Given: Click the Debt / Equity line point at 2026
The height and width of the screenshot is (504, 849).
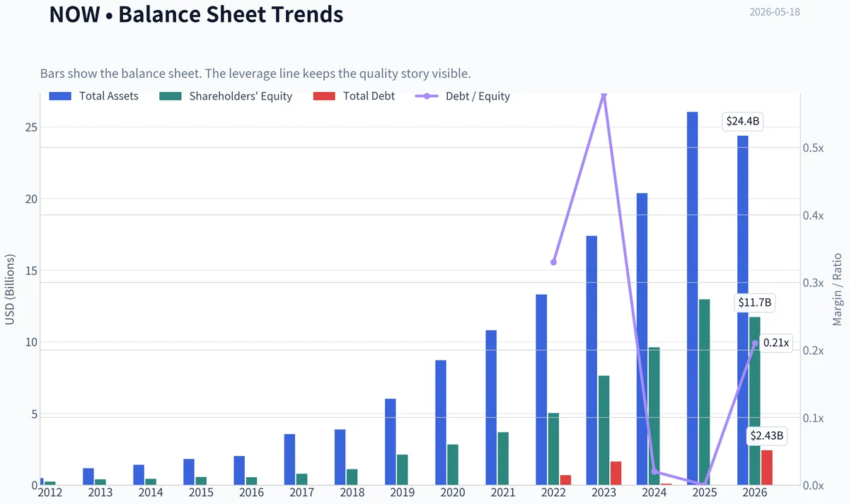Looking at the screenshot, I should click(755, 344).
